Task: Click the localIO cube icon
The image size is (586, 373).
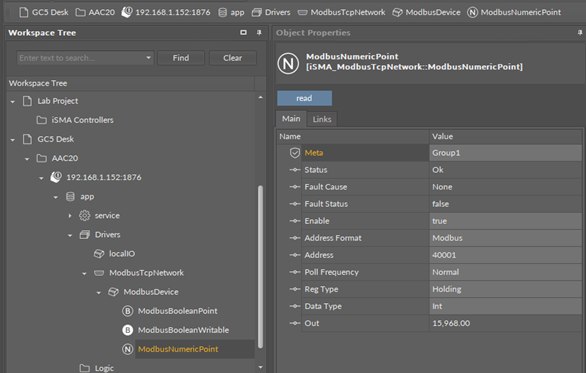Action: coord(99,254)
